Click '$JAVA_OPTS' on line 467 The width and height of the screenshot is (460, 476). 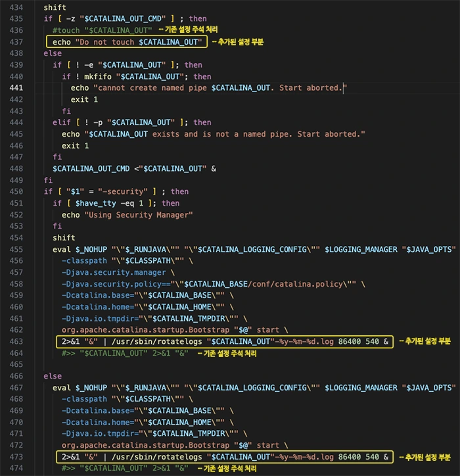429,388
